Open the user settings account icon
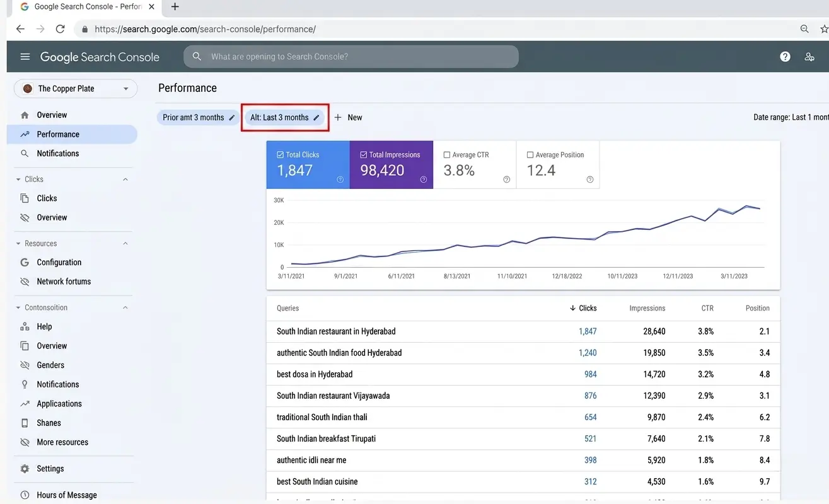 pos(809,57)
